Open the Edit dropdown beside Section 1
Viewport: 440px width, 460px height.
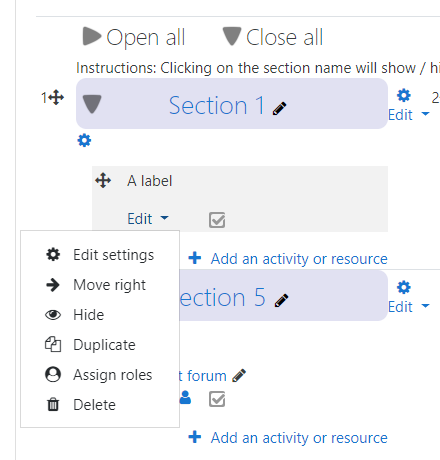408,115
